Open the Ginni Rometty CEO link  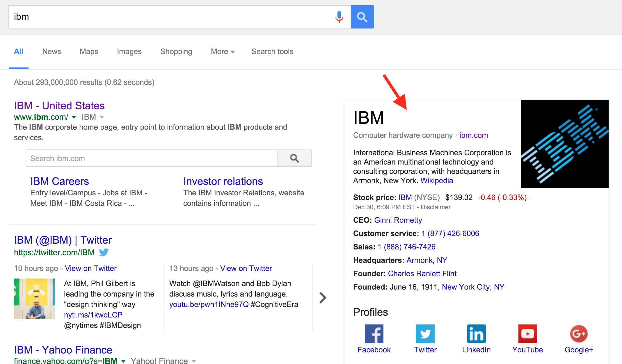coord(398,220)
